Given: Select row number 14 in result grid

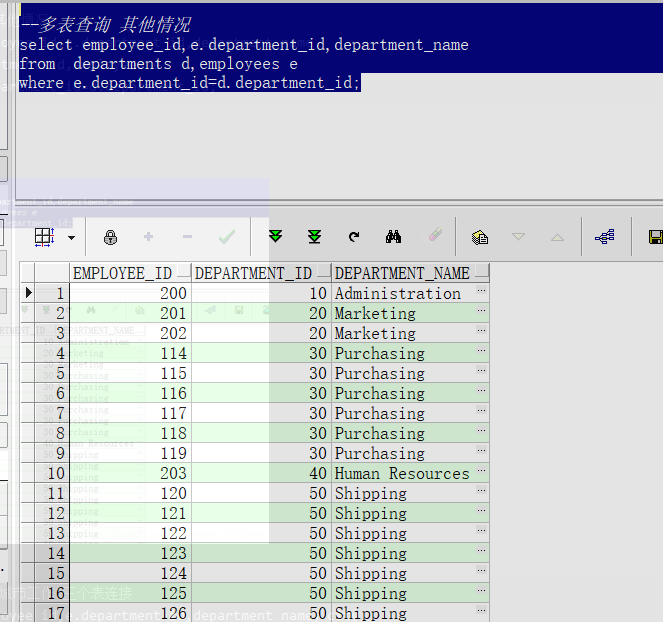Looking at the screenshot, I should point(52,553).
